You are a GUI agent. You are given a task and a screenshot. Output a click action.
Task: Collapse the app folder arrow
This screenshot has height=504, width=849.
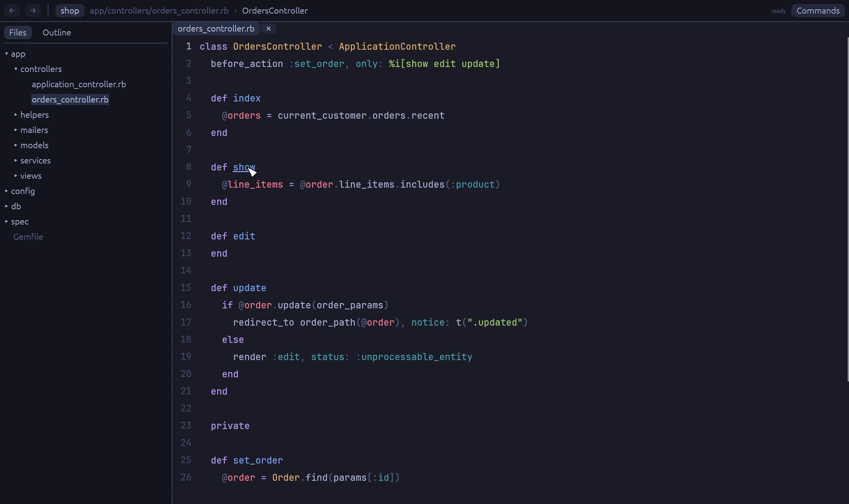pyautogui.click(x=6, y=54)
